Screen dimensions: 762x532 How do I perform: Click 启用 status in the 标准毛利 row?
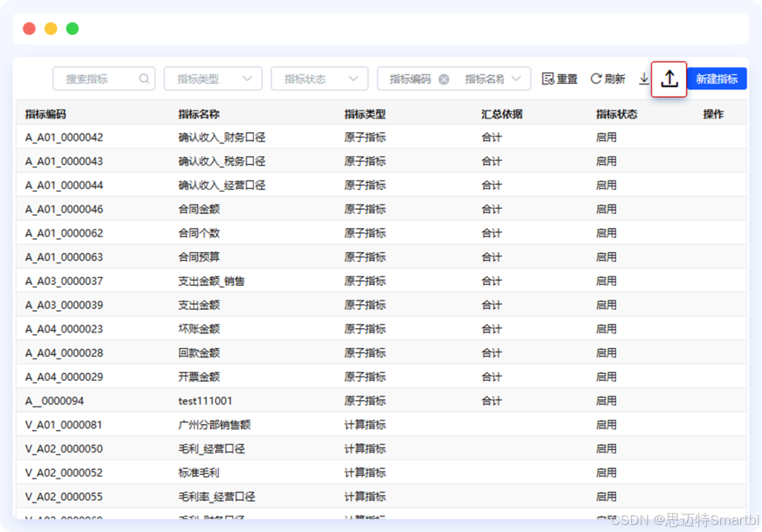(x=607, y=473)
